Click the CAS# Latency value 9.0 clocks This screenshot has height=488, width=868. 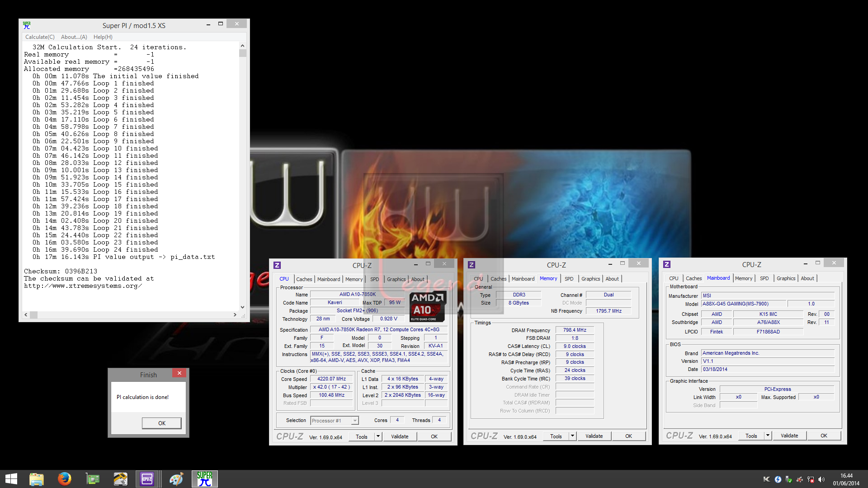pyautogui.click(x=575, y=347)
